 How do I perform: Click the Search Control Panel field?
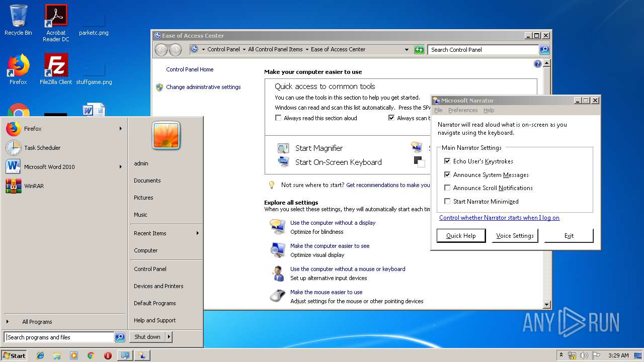(x=484, y=49)
